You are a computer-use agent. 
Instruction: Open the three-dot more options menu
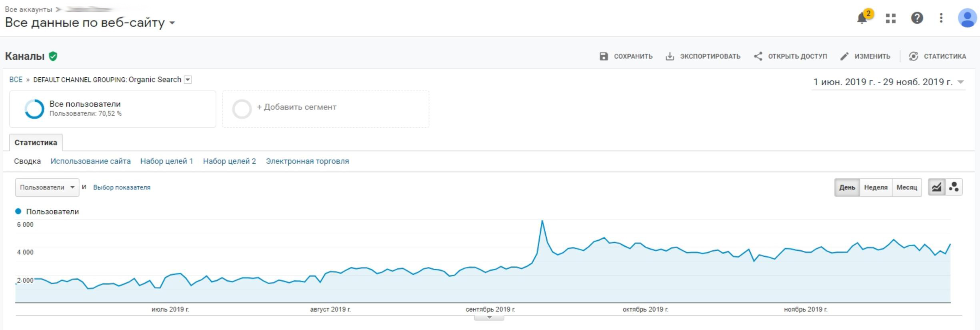pyautogui.click(x=941, y=18)
